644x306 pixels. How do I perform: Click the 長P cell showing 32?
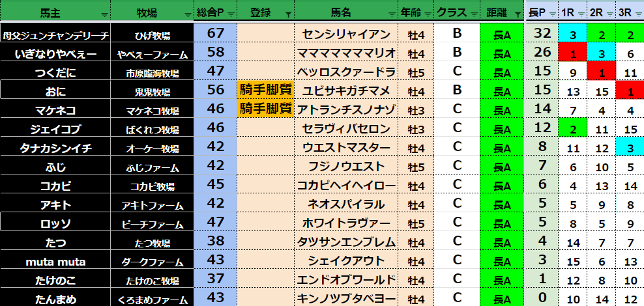[x=542, y=35]
